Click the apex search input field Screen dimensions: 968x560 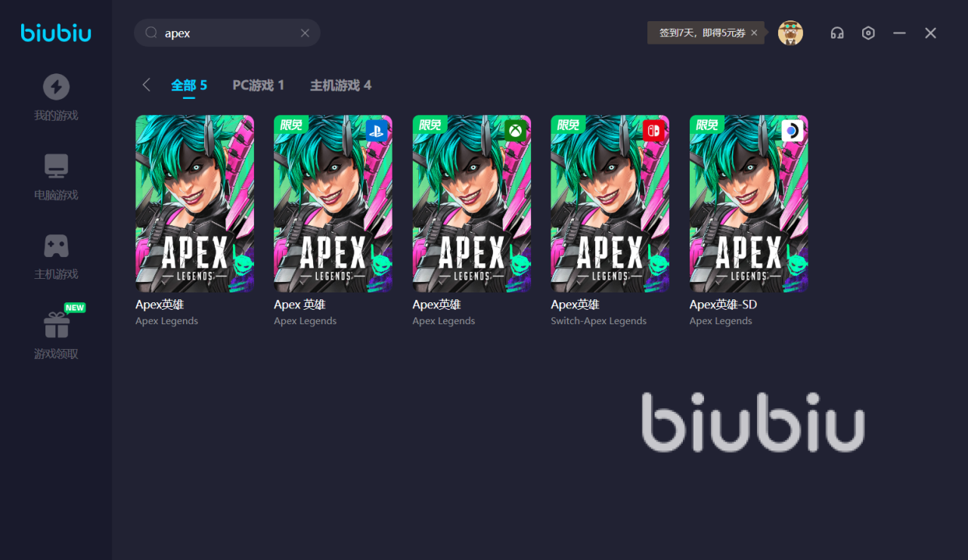(x=227, y=33)
